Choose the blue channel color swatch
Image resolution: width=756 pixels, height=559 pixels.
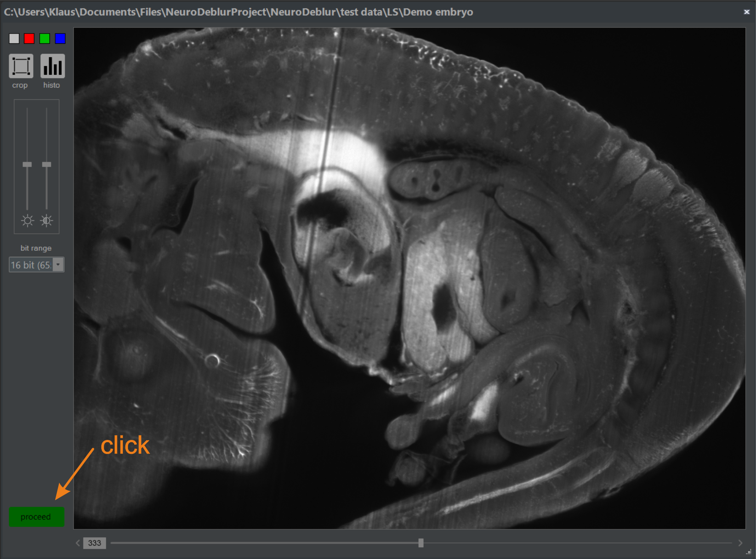coord(60,38)
